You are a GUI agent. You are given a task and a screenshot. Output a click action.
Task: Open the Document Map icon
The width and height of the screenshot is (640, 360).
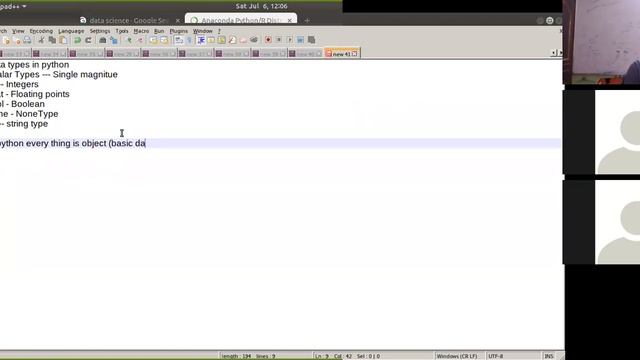222,40
